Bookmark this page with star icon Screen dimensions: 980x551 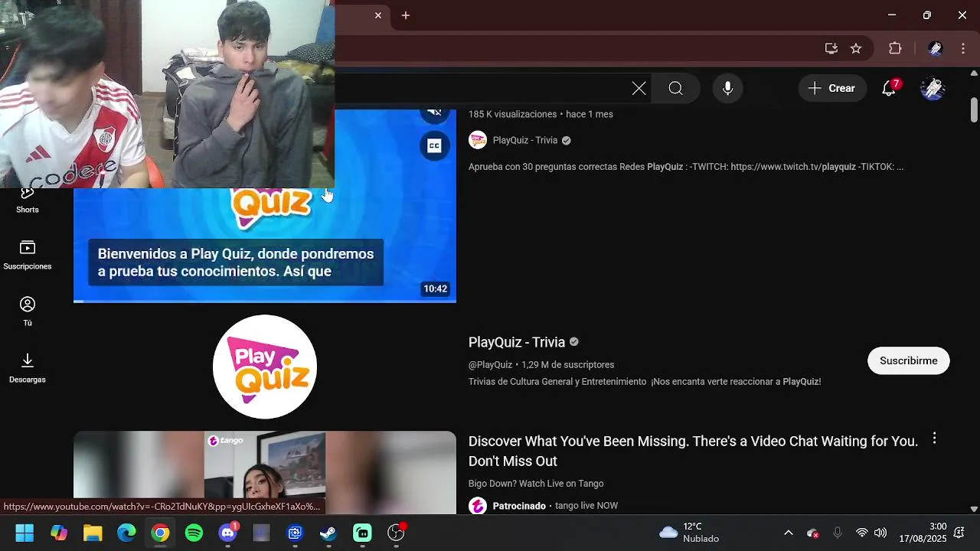click(x=856, y=48)
